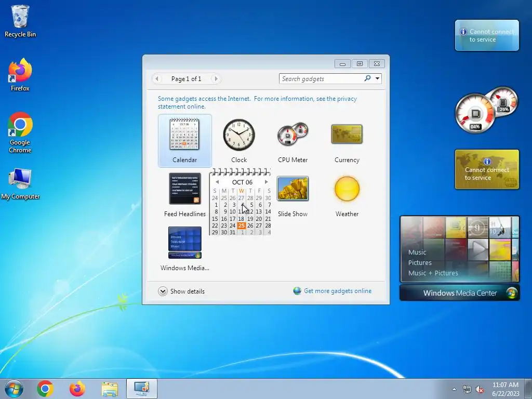
Task: Click the Search gadgets input field
Action: click(x=321, y=79)
